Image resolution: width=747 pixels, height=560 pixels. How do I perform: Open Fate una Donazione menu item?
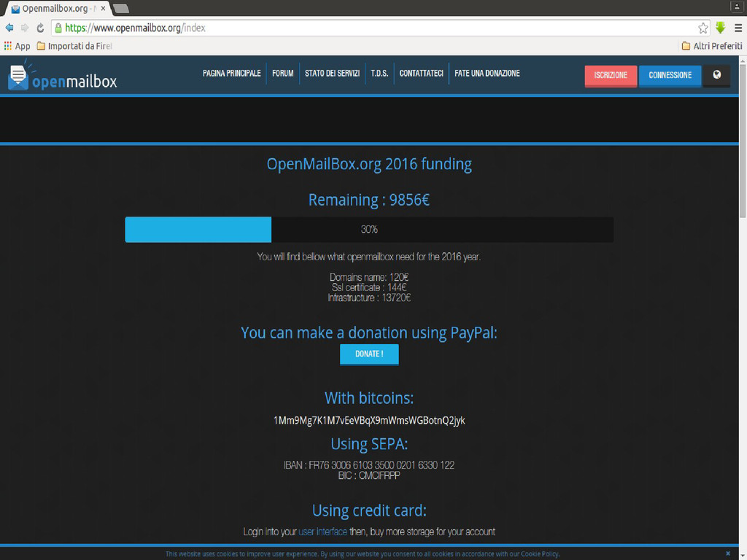coord(487,74)
